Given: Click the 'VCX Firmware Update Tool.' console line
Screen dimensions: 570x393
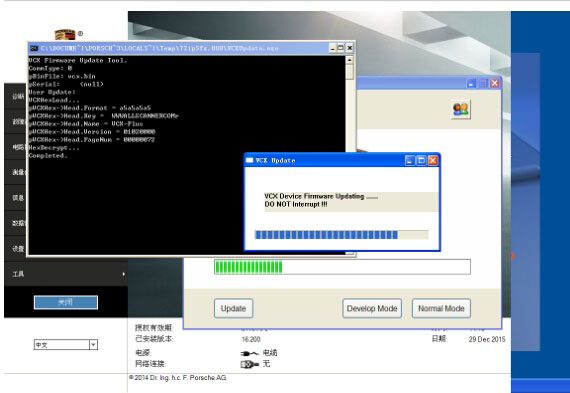Looking at the screenshot, I should (x=78, y=60).
